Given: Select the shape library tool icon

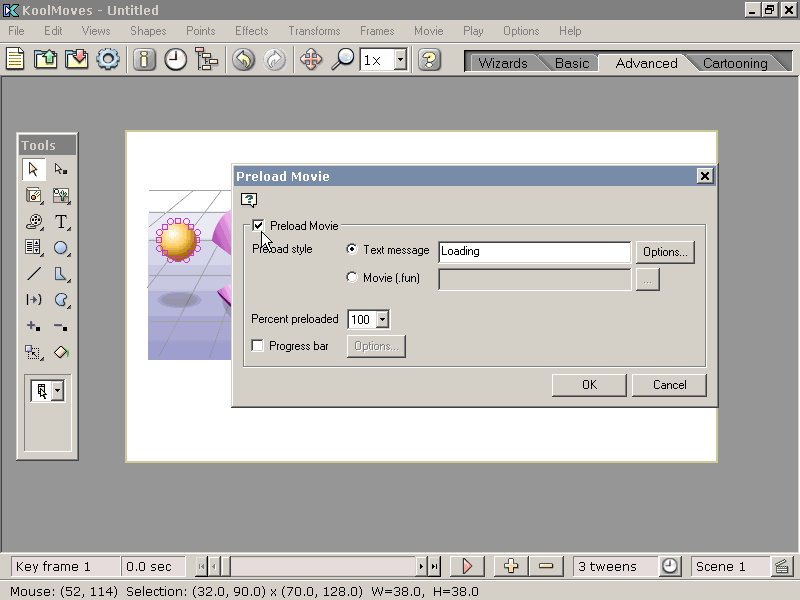Looking at the screenshot, I should (34, 195).
